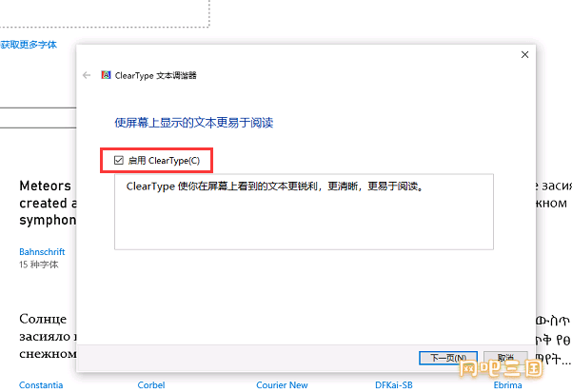
Task: Click the dialog title ClearType 文本调谐器
Action: 156,75
